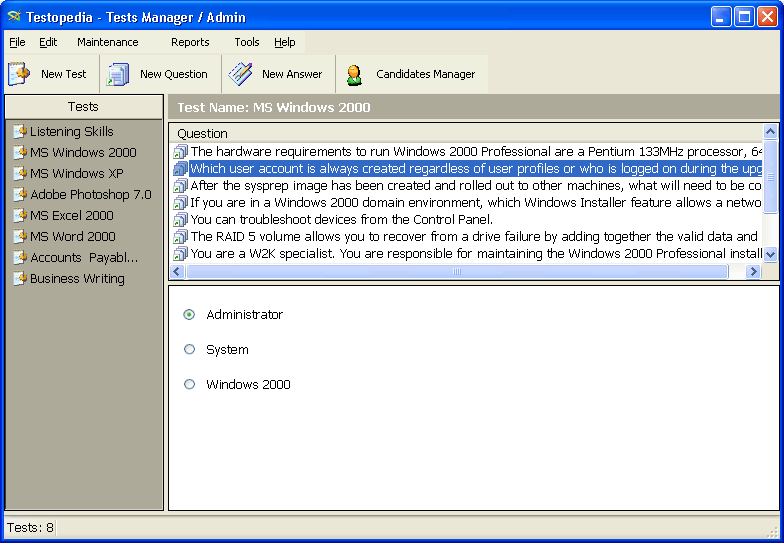Click the icon beside Accounts Payabl... test
Viewport: 784px width, 543px height.
click(20, 258)
